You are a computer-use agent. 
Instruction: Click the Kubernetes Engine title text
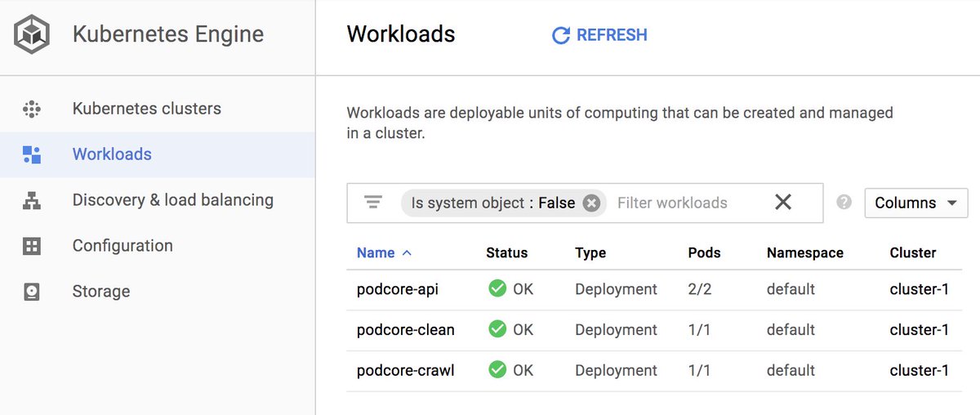(168, 35)
